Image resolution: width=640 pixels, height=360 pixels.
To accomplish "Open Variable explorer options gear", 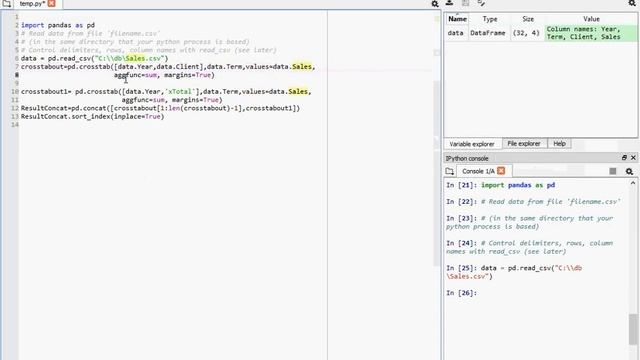I will [632, 3].
